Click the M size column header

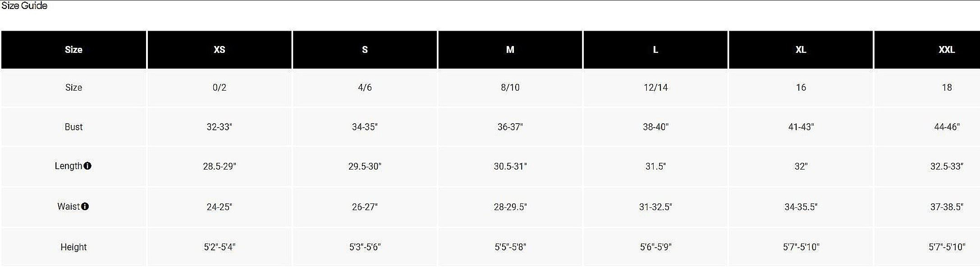(510, 50)
